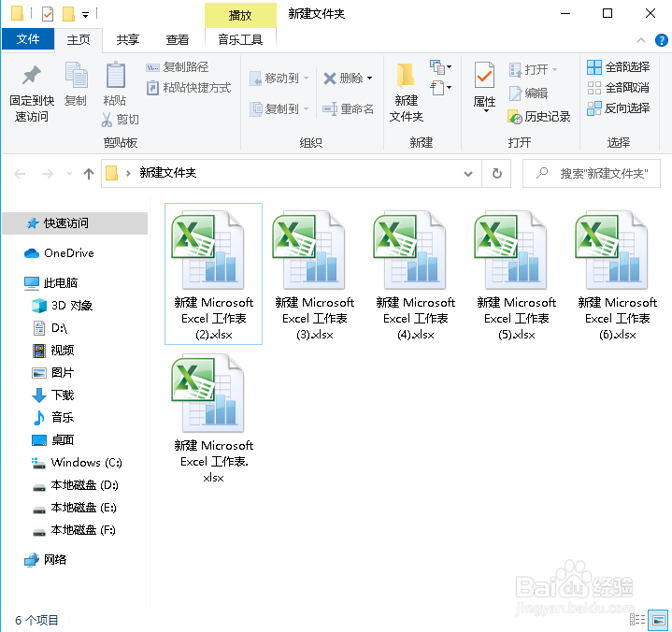Viewport: 672px width, 632px height.
Task: Click Select none (全部取消)
Action: (619, 88)
